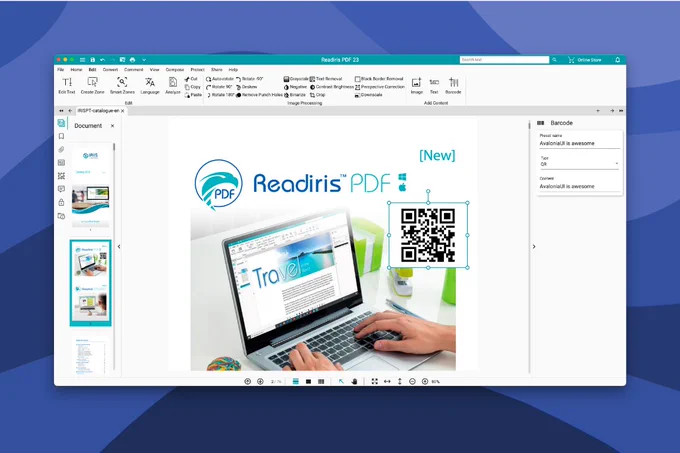Collapse the right Barcode panel arrow
The height and width of the screenshot is (453, 680).
point(534,247)
